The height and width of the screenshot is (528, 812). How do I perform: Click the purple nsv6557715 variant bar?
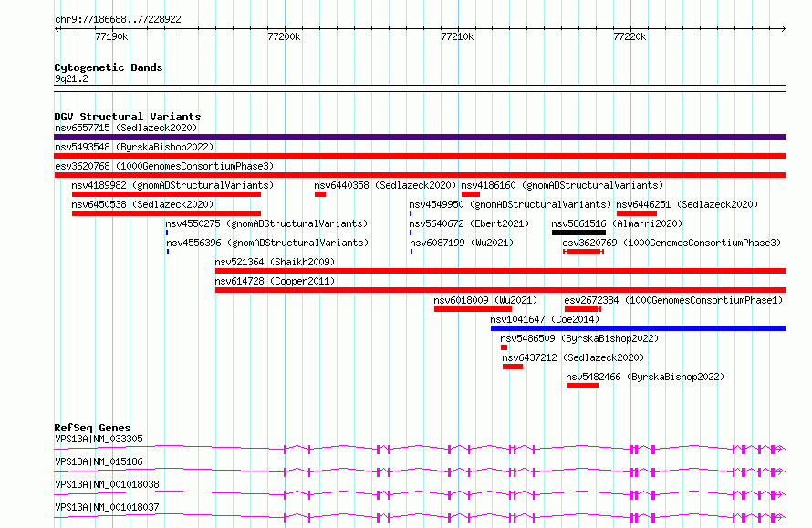420,137
